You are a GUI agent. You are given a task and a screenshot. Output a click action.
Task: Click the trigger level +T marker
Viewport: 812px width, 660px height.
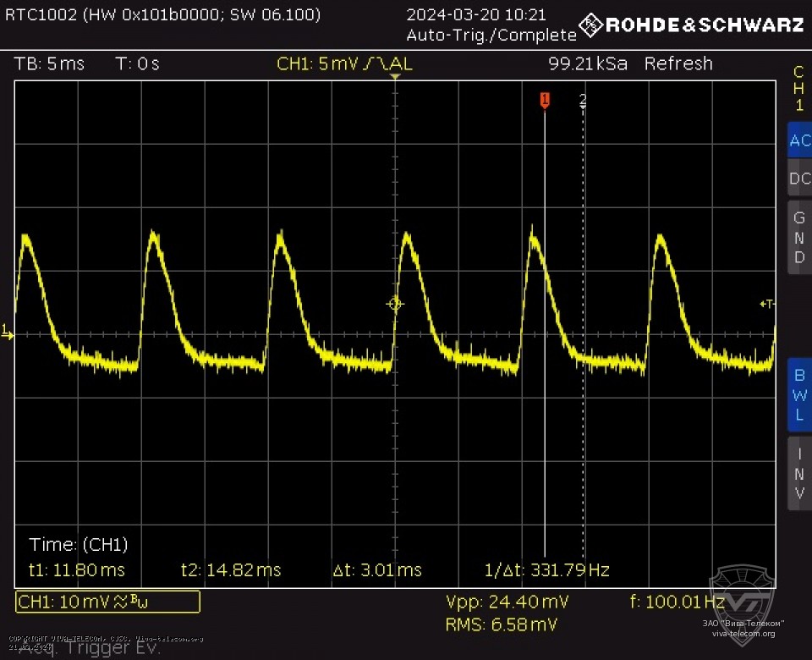pyautogui.click(x=766, y=304)
